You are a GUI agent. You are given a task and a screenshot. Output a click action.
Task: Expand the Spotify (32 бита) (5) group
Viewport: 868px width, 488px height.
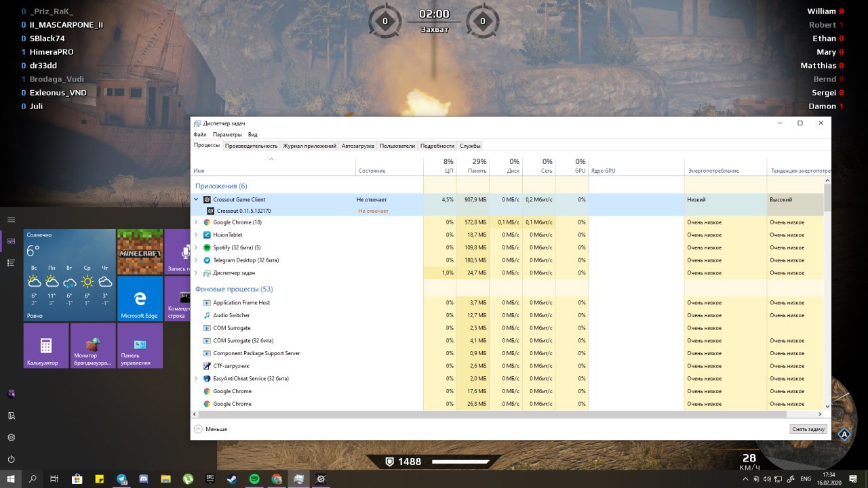pos(197,247)
